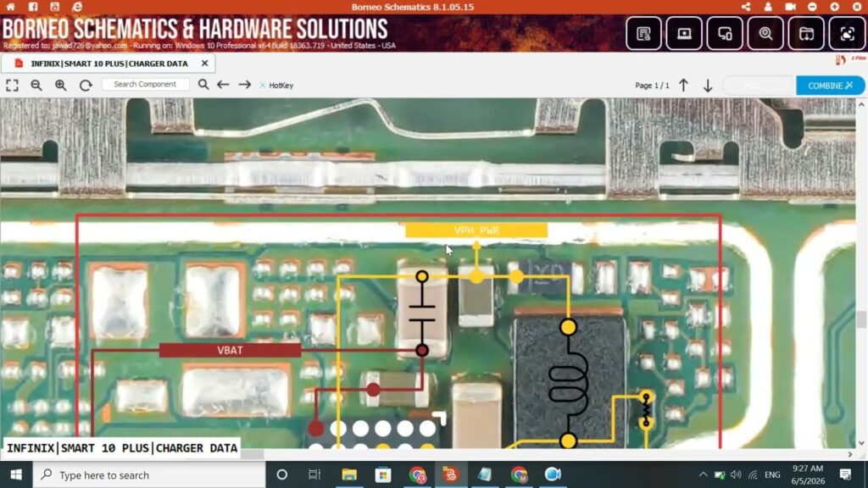Click the Search Component input field

pyautogui.click(x=145, y=84)
